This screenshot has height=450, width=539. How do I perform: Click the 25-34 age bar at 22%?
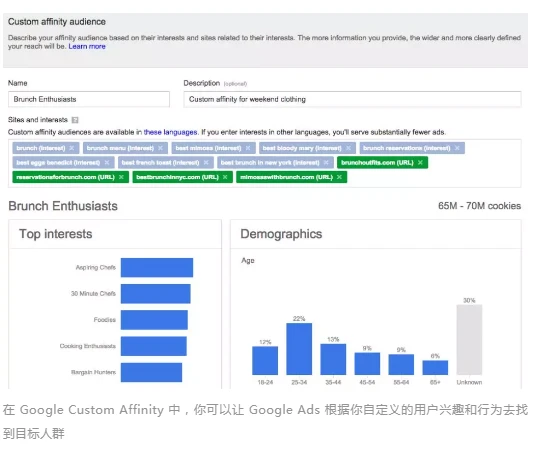tap(299, 349)
